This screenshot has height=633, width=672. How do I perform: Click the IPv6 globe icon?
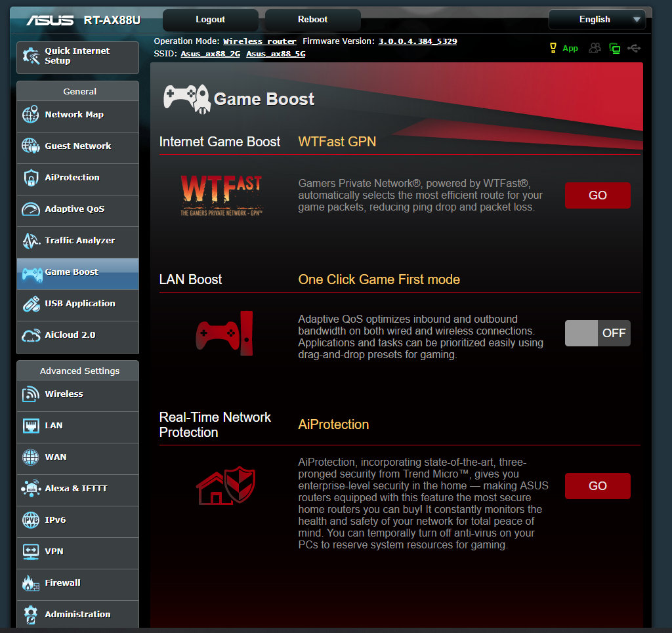pos(30,520)
